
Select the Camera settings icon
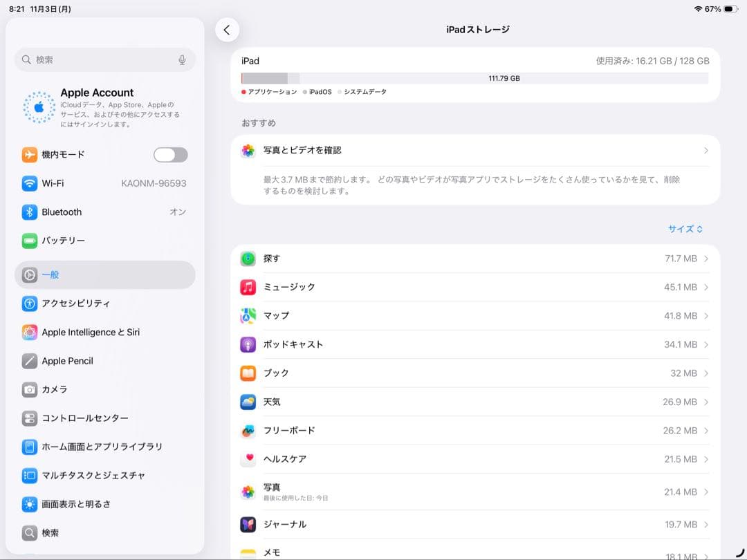tap(29, 389)
